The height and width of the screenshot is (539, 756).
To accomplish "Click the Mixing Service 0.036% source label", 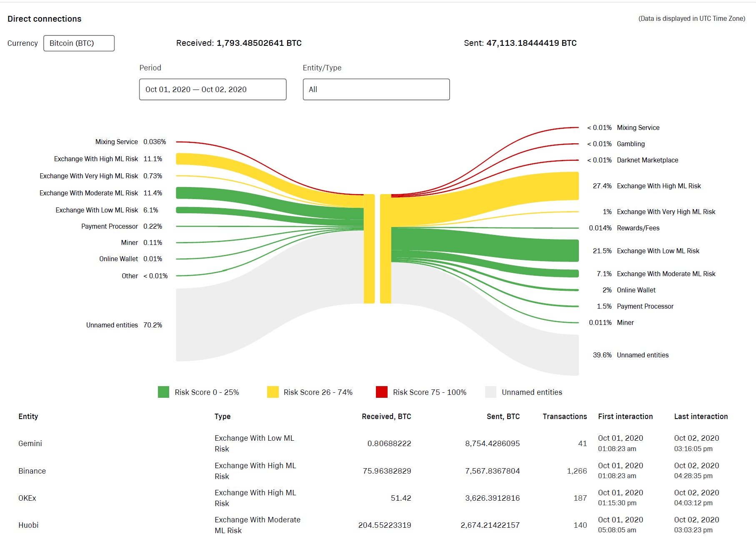I will [116, 142].
